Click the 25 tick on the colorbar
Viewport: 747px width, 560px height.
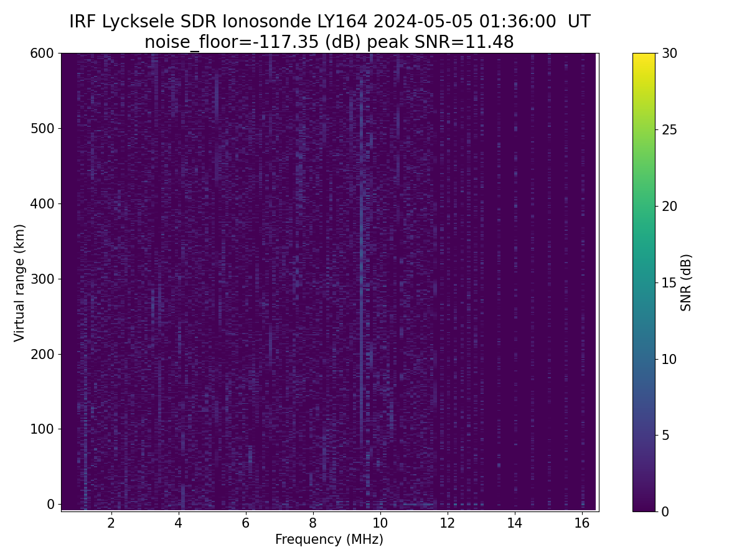pyautogui.click(x=669, y=130)
